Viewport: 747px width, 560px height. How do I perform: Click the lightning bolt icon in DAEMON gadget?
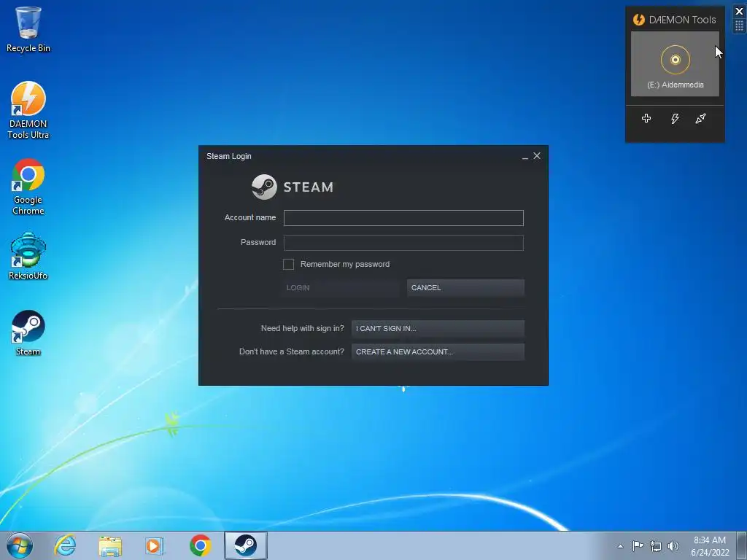(x=675, y=118)
